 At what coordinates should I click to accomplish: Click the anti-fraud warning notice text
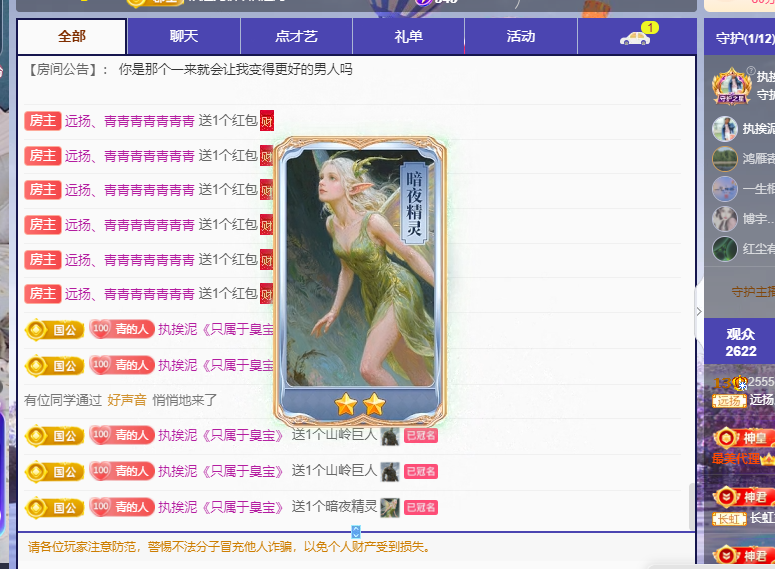(231, 547)
